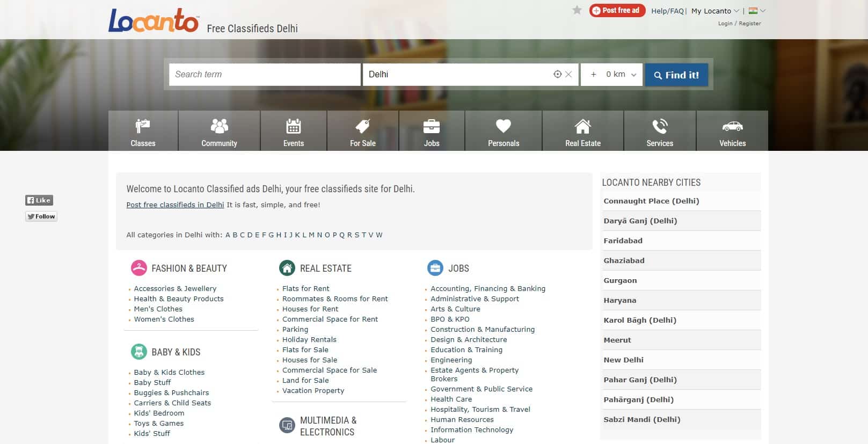Select New Delhi nearby city

(x=623, y=360)
